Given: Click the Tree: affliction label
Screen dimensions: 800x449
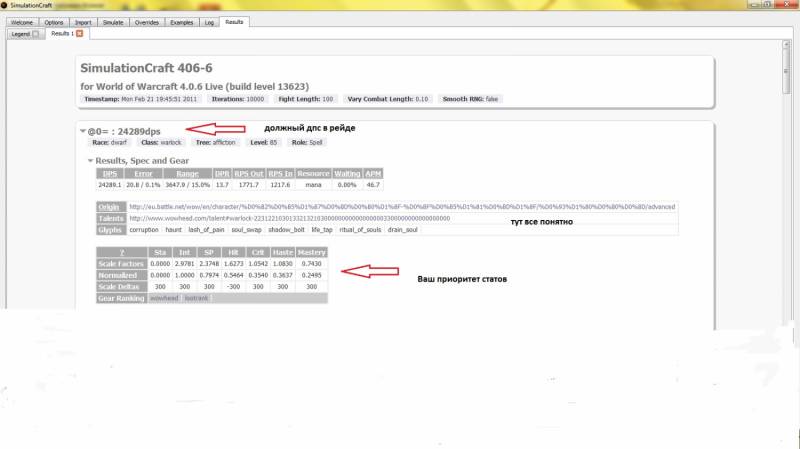Looking at the screenshot, I should click(215, 142).
